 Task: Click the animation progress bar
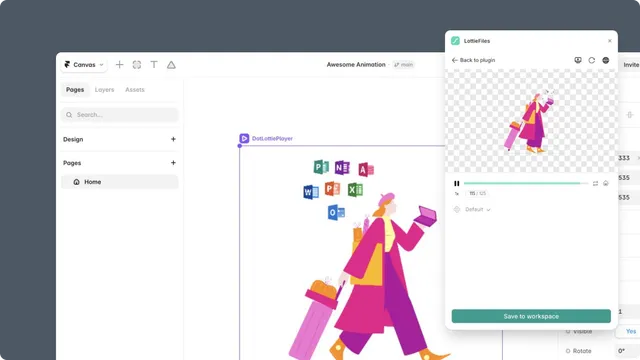pyautogui.click(x=526, y=184)
